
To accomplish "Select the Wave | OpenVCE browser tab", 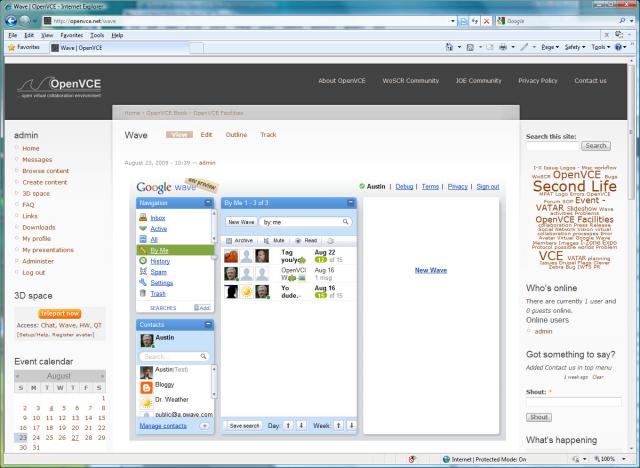I will (118, 48).
